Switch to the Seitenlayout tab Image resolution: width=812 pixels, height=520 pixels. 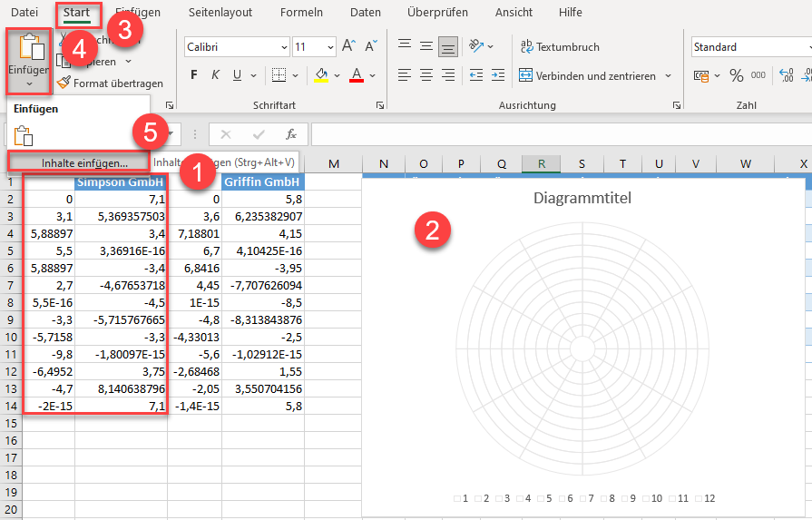coord(220,12)
